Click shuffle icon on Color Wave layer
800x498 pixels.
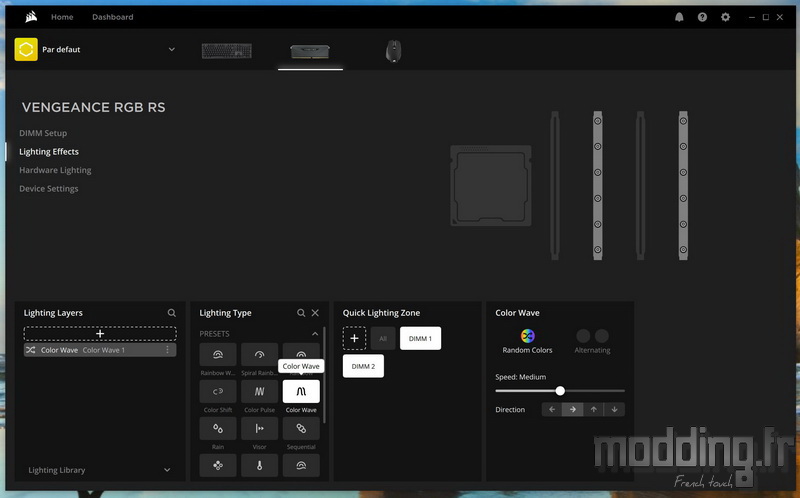click(31, 350)
